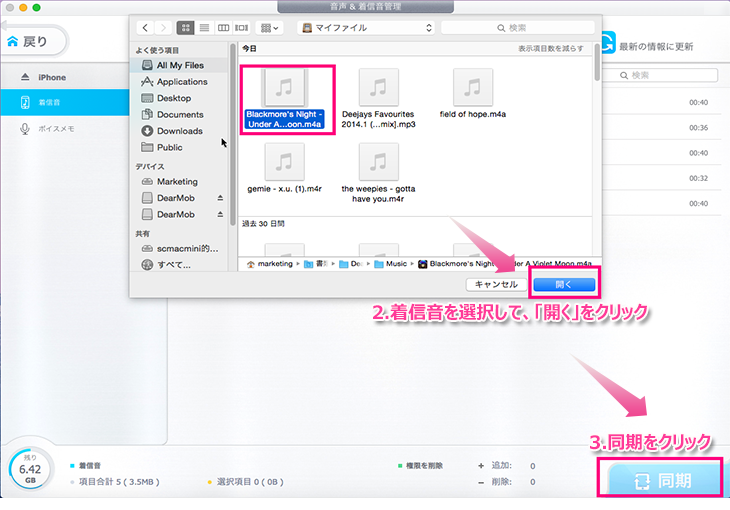Select Deejays Favourites 2014.1 mp3 file
The height and width of the screenshot is (510, 730).
pos(378,99)
